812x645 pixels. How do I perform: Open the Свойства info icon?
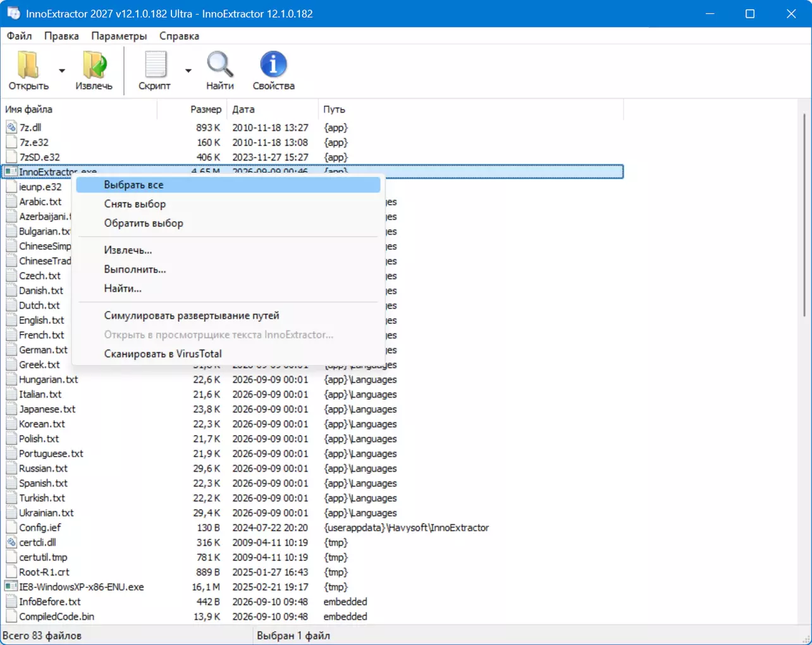tap(273, 65)
